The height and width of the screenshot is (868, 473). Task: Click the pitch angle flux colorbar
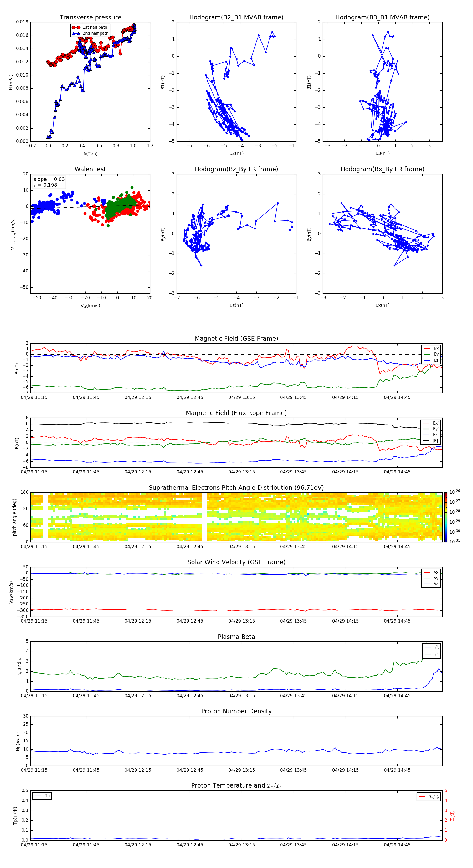click(446, 517)
